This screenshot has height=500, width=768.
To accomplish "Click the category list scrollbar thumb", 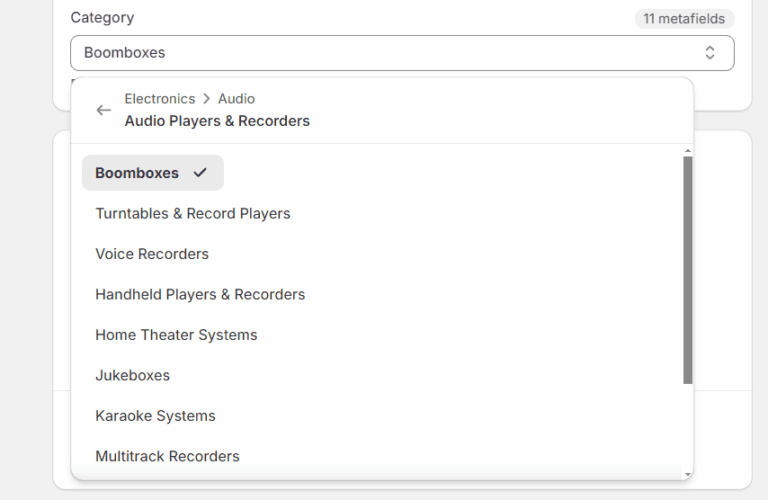I will click(687, 270).
